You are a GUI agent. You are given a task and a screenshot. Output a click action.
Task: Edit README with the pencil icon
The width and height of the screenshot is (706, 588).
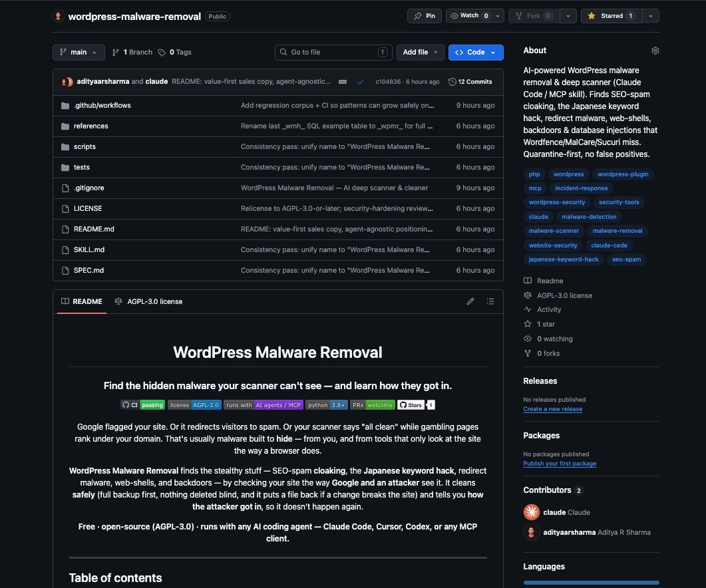coord(470,301)
